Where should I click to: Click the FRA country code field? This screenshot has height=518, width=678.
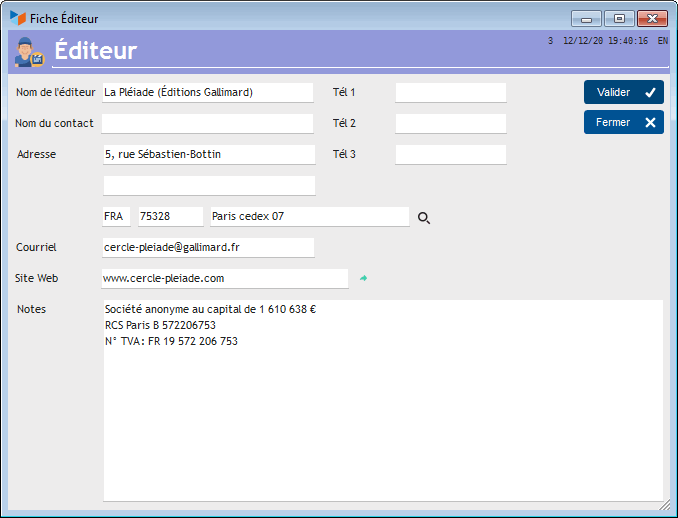[116, 216]
